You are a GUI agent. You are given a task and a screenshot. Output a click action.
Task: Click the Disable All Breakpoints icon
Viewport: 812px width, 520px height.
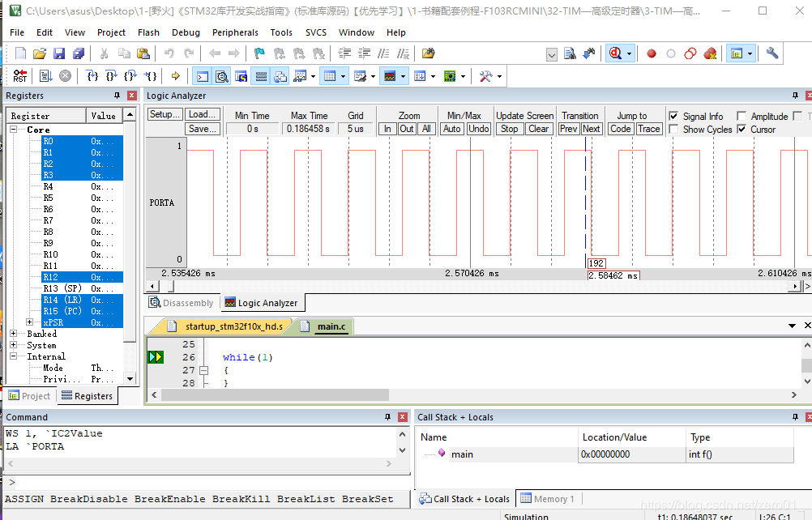690,53
